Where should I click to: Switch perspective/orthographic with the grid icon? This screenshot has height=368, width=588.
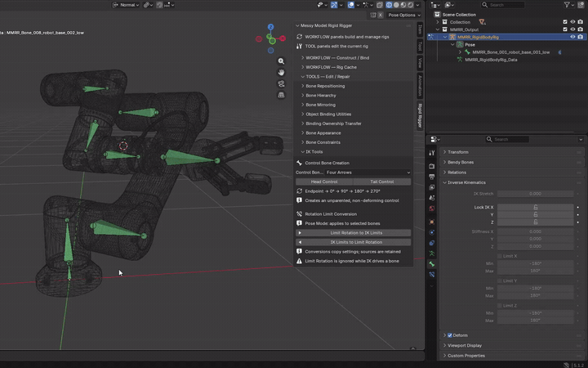(x=281, y=95)
